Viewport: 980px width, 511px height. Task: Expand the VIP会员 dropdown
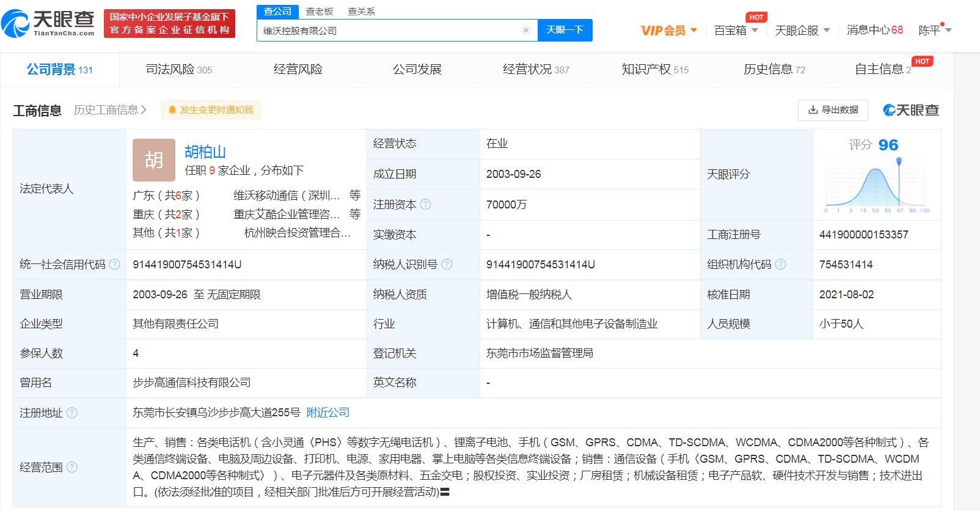click(x=668, y=30)
